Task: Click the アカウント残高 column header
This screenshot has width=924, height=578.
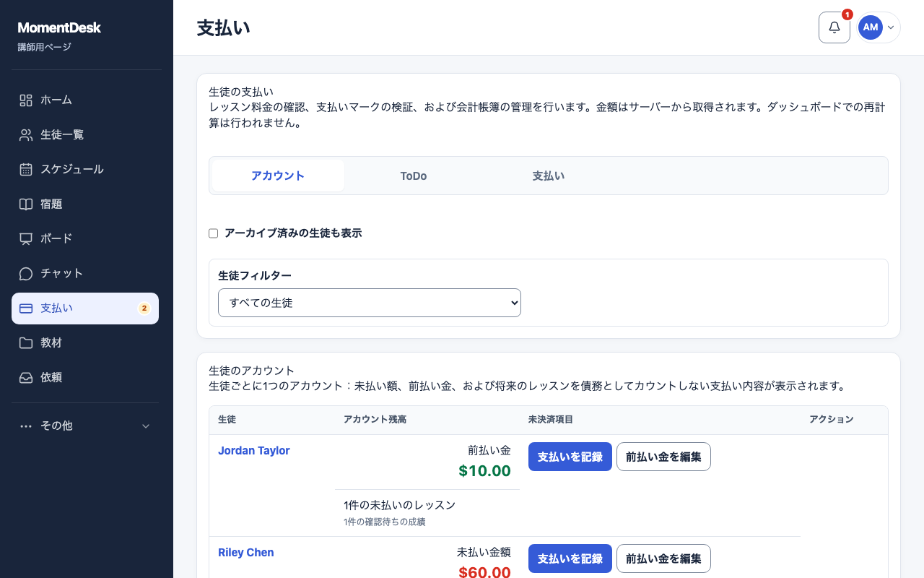Action: pyautogui.click(x=375, y=420)
